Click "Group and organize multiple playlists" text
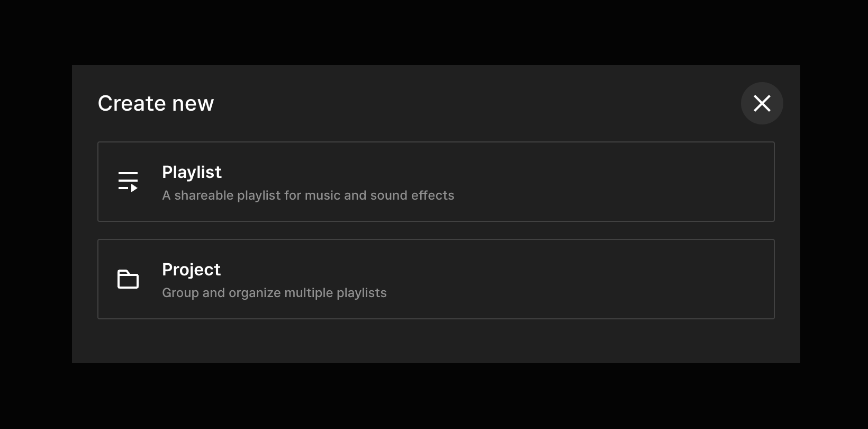868x429 pixels. (274, 293)
